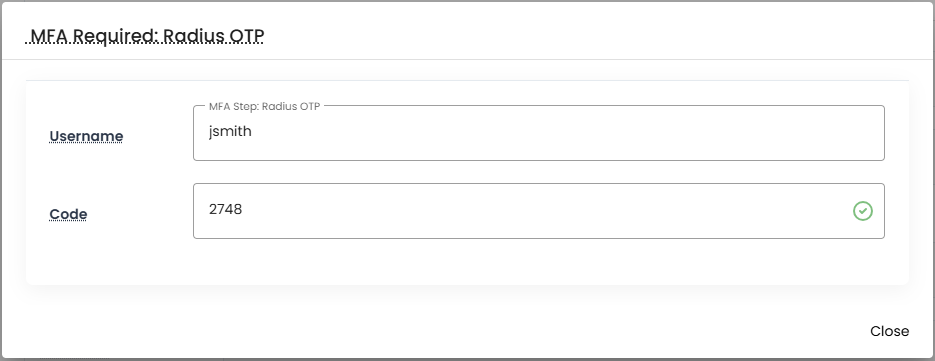Screen dimensions: 935x361
Task: Click the blank header area right of the title
Action: click(x=596, y=35)
